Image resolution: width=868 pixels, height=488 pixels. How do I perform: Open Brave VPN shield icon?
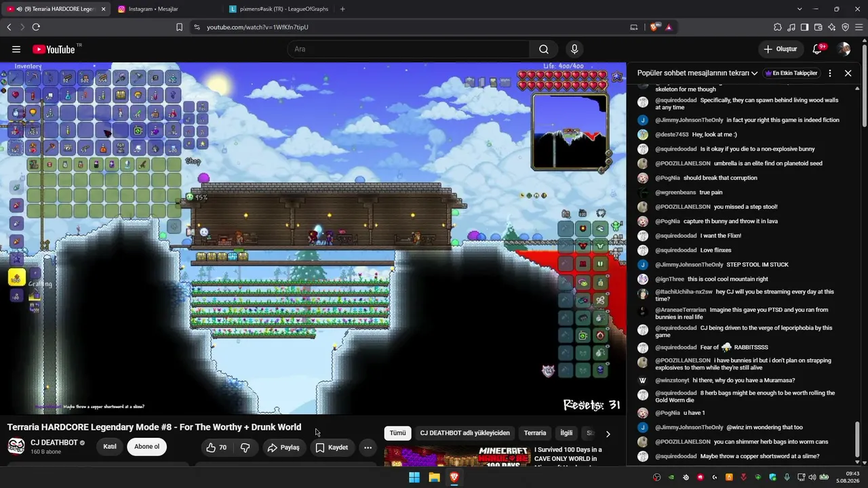[x=845, y=27]
